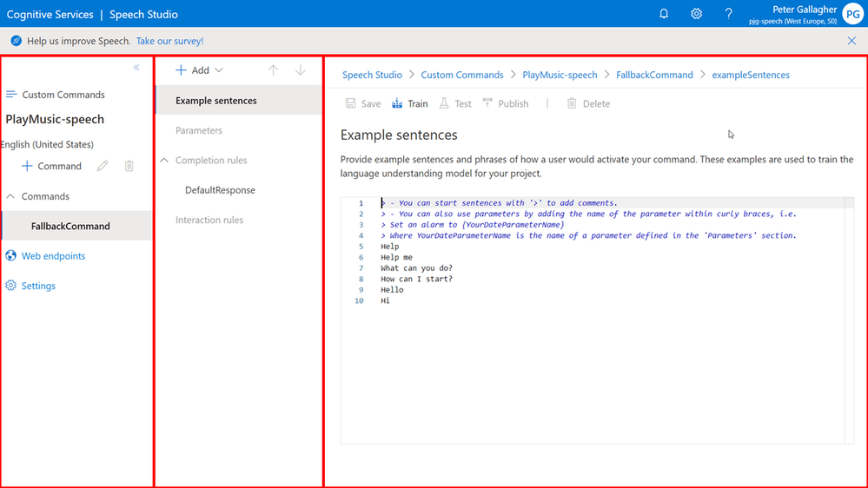Click the pencil icon to rename command
This screenshot has height=488, width=868.
pyautogui.click(x=103, y=166)
